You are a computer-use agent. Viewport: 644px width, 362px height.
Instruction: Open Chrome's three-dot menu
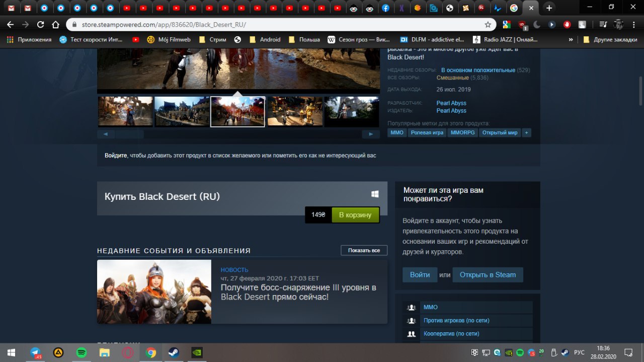point(634,24)
